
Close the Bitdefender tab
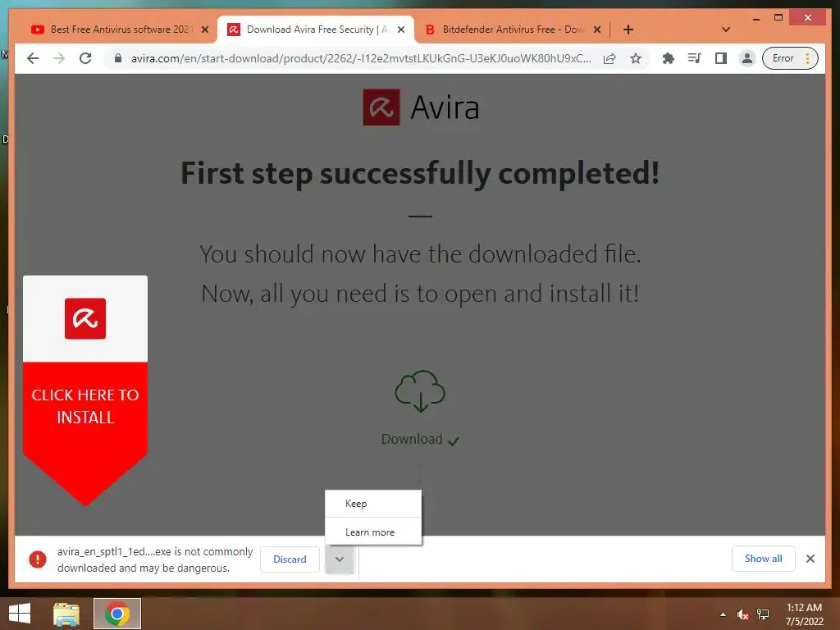tap(597, 30)
